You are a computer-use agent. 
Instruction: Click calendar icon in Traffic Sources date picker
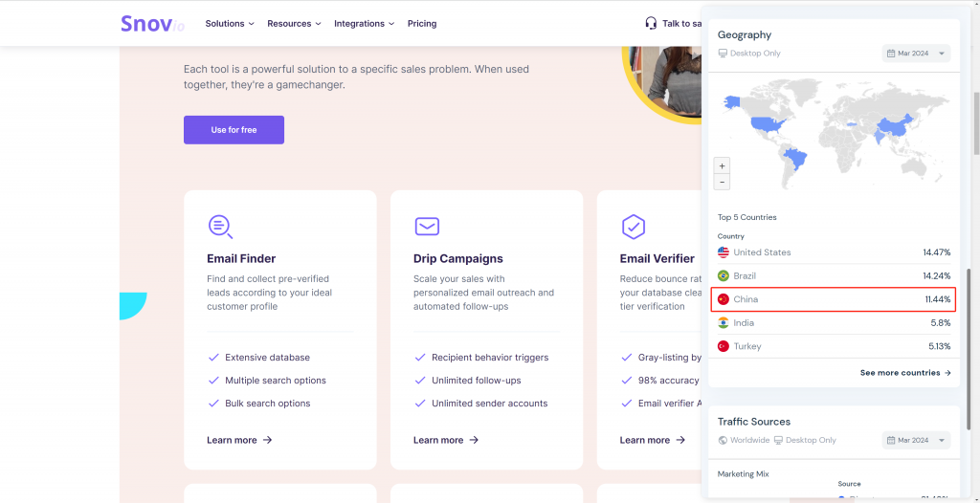[x=891, y=440]
